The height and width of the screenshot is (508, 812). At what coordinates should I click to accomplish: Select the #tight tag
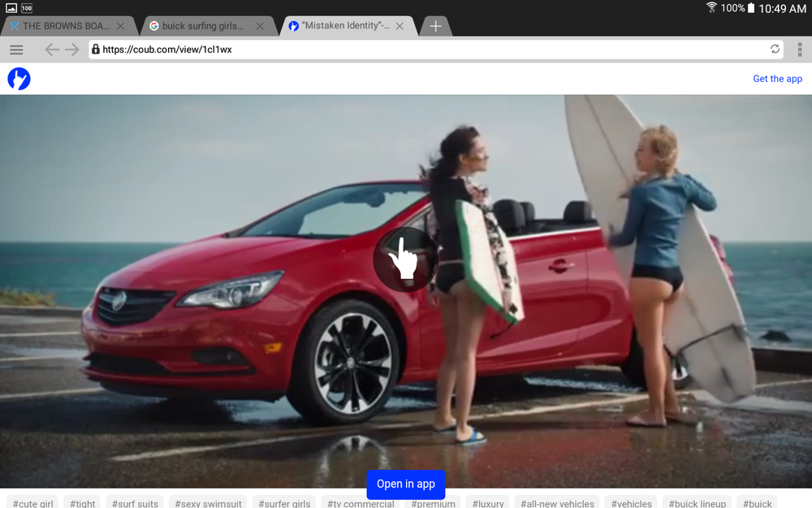click(83, 503)
